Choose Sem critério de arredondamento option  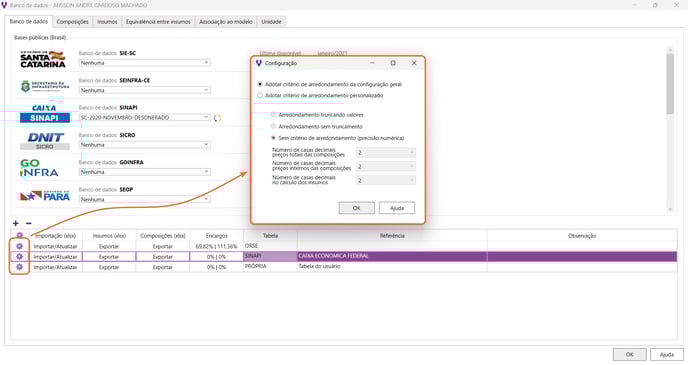(273, 138)
